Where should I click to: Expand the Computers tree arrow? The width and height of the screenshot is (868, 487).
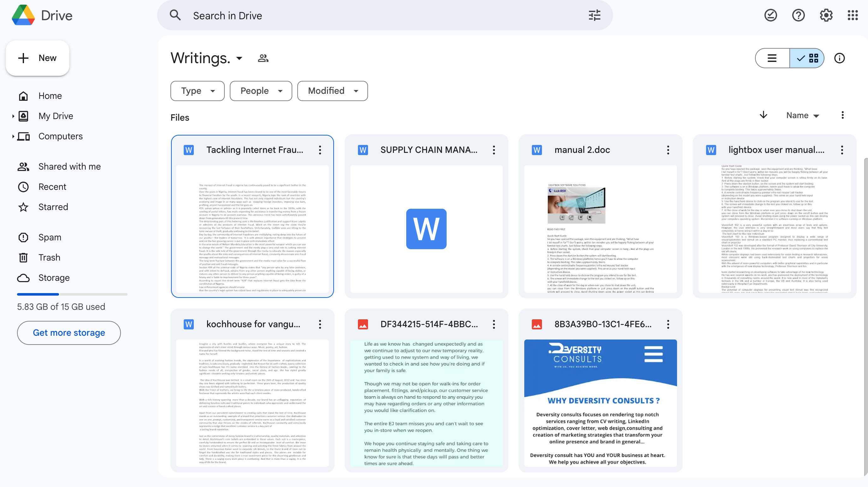pos(13,136)
